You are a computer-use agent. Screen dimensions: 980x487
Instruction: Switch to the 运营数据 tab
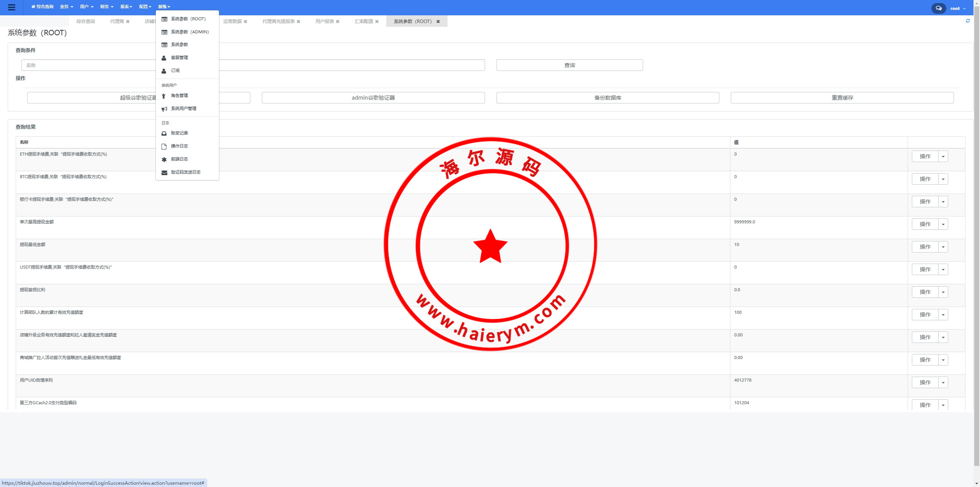point(232,21)
